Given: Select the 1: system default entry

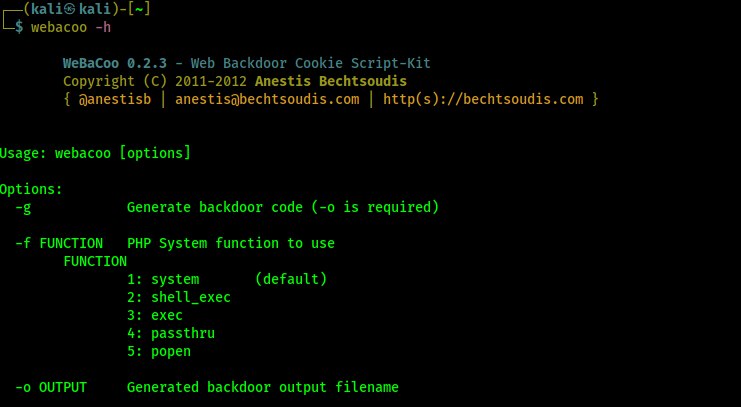Looking at the screenshot, I should coord(227,279).
